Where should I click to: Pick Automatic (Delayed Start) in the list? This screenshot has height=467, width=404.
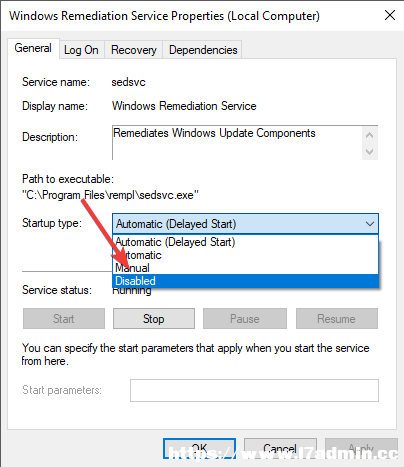(246, 242)
